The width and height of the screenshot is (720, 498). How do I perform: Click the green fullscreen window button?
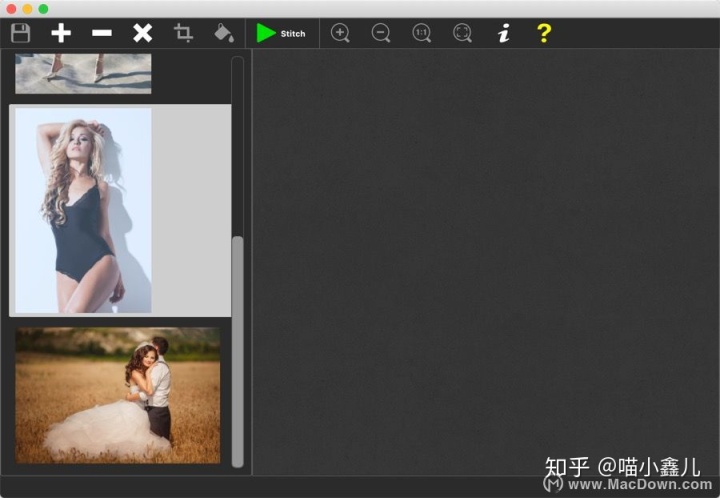tap(43, 9)
